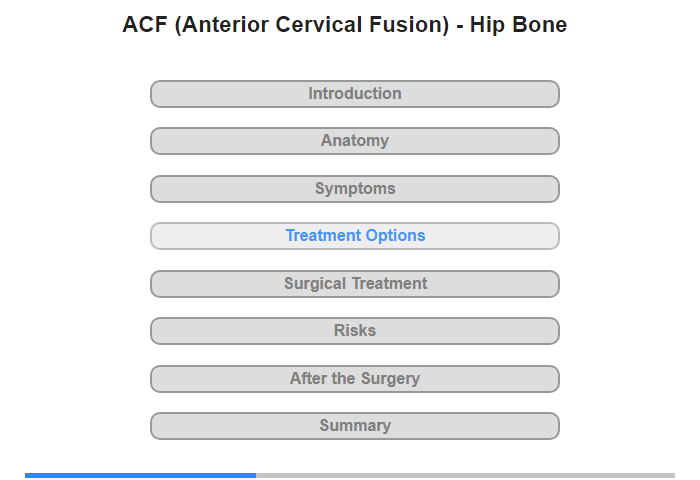Screen dimensions: 700x480
Task: Go to the Anatomy section
Action: tap(354, 141)
